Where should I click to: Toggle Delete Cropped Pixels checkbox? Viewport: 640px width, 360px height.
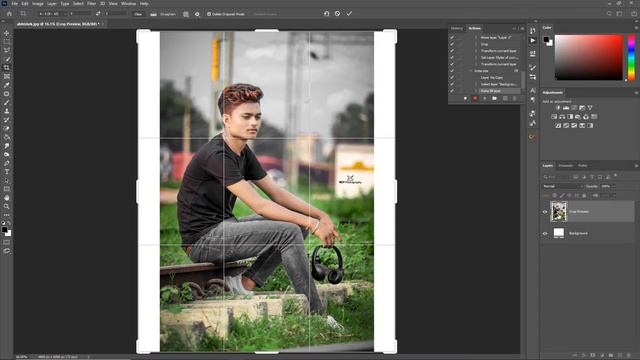[x=209, y=14]
